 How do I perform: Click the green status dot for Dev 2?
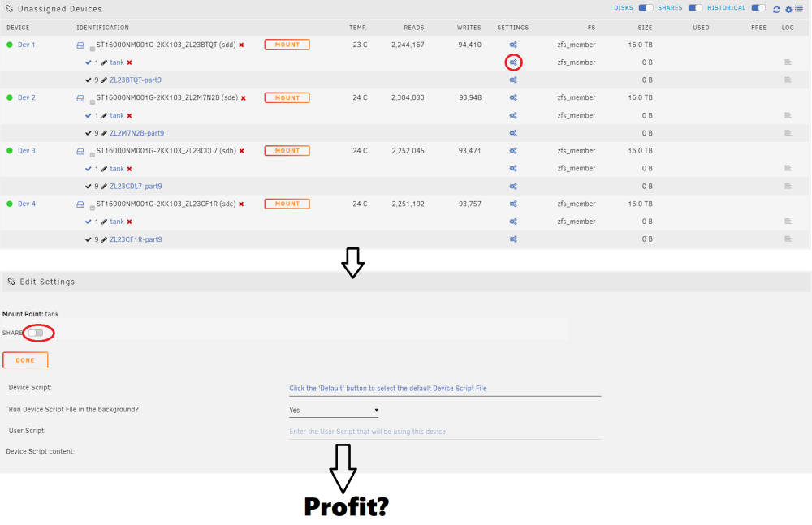tap(9, 97)
